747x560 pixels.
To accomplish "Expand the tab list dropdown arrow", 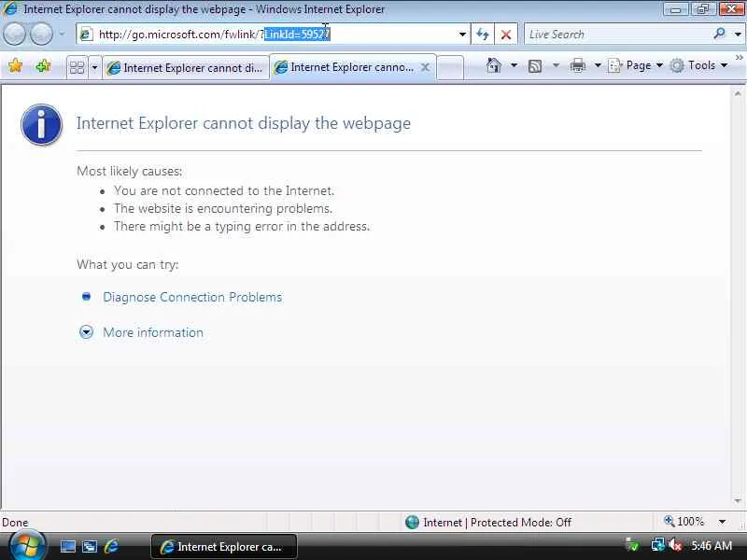I will [x=94, y=67].
